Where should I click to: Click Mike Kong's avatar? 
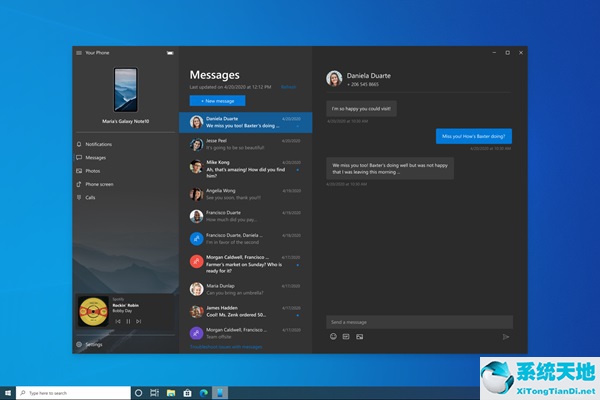click(x=196, y=167)
